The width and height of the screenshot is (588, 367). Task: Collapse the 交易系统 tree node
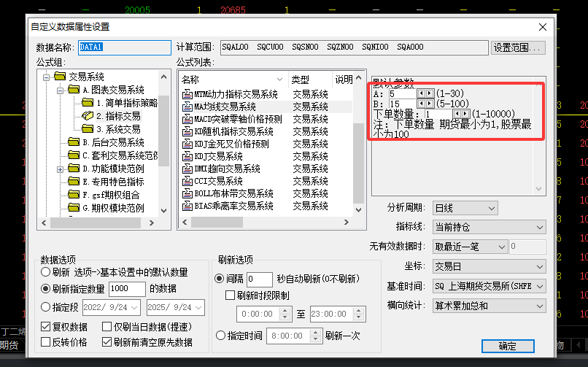click(46, 77)
